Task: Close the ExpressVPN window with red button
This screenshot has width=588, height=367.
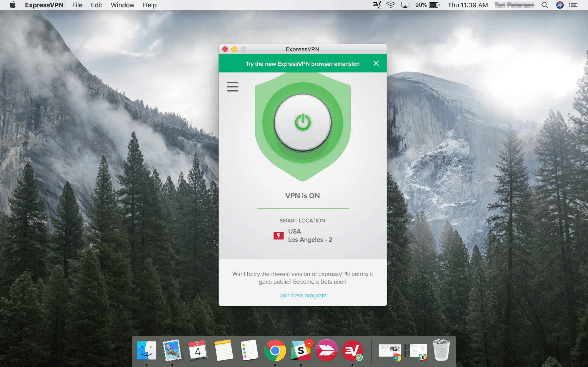Action: click(x=225, y=49)
